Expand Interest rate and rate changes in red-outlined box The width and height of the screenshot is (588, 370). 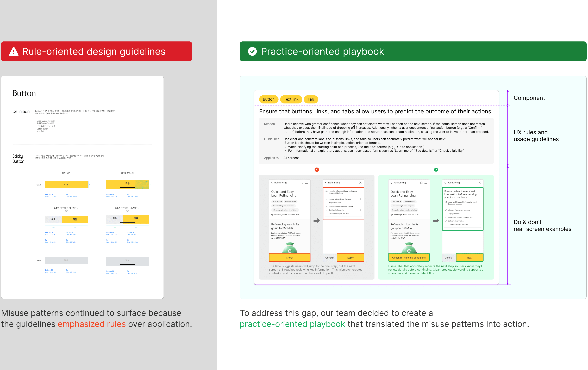tap(361, 199)
